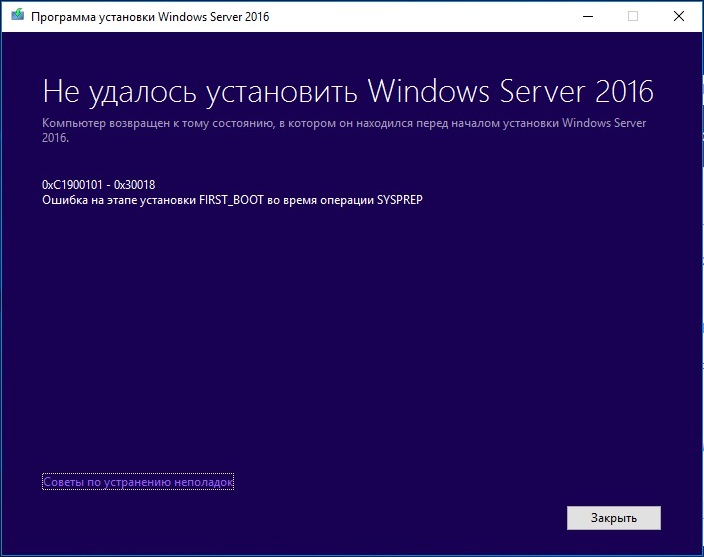Click the Компьютер возвращен к тому состоянию message
Screen dimensions: 704x557
coord(344,130)
